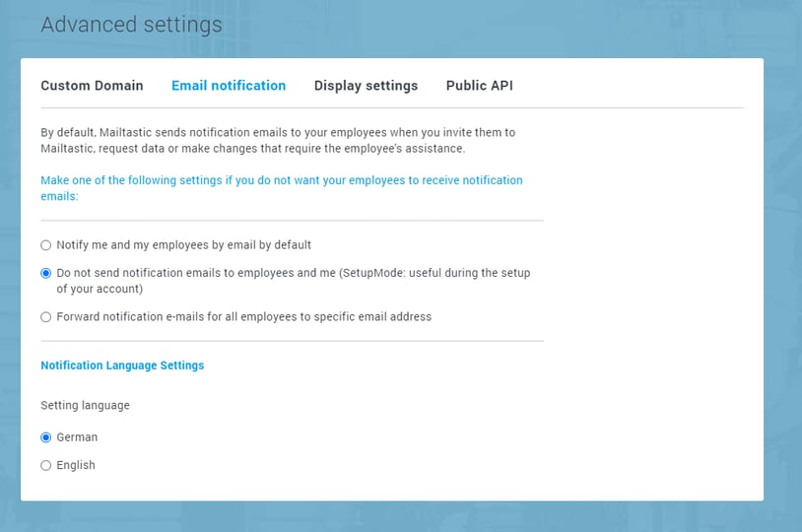Select the English language radio button
The height and width of the screenshot is (532, 802).
[x=46, y=466]
